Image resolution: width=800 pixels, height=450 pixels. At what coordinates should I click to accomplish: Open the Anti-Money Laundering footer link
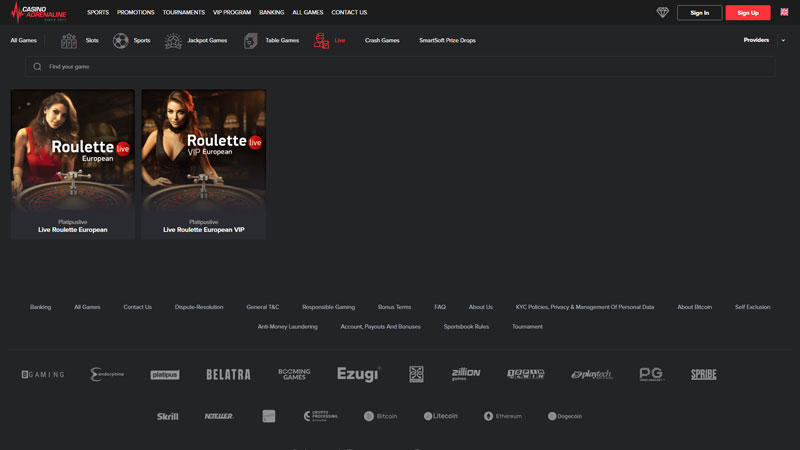[288, 327]
